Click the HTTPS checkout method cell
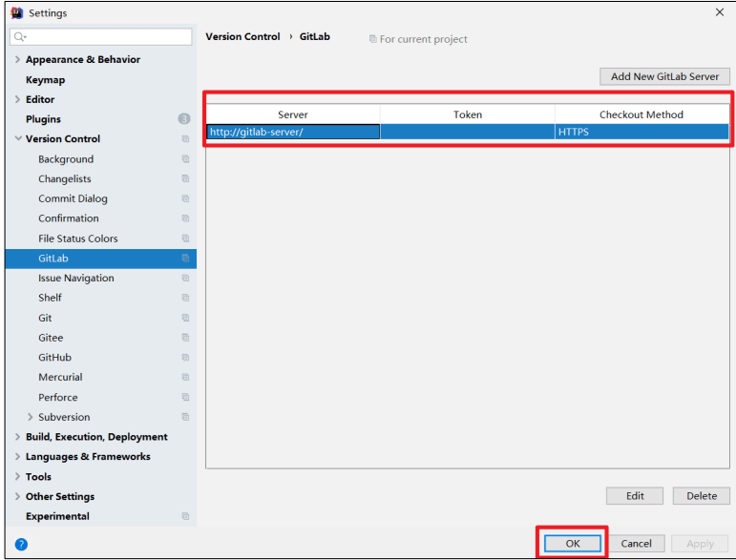Image resolution: width=736 pixels, height=560 pixels. [641, 132]
